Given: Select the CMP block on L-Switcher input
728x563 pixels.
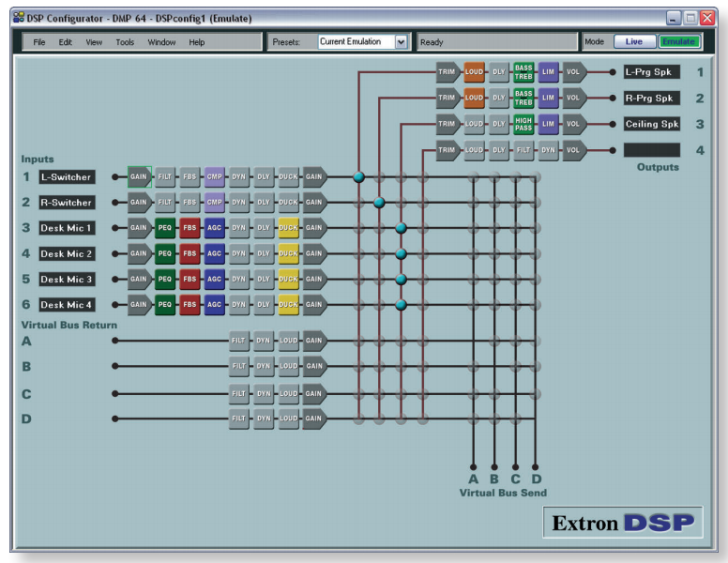Looking at the screenshot, I should pyautogui.click(x=215, y=176).
